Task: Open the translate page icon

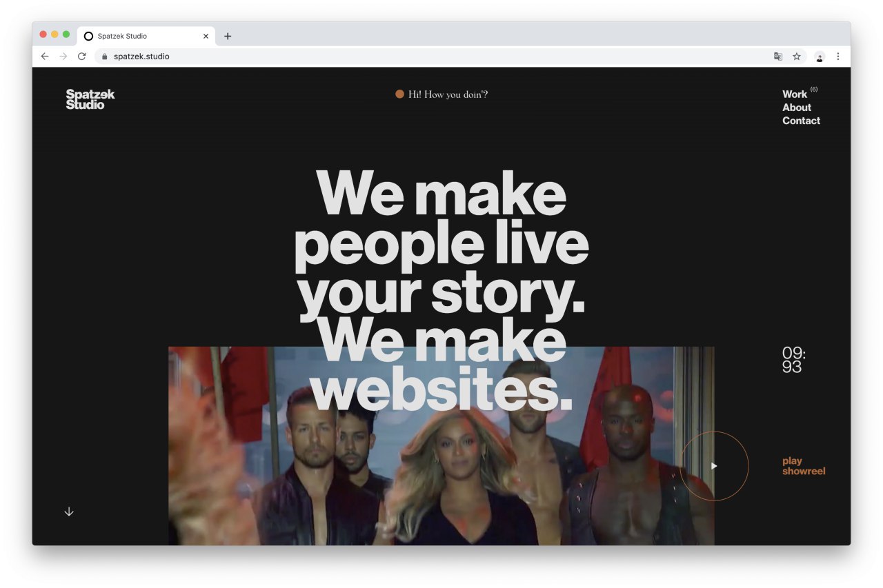Action: 778,57
